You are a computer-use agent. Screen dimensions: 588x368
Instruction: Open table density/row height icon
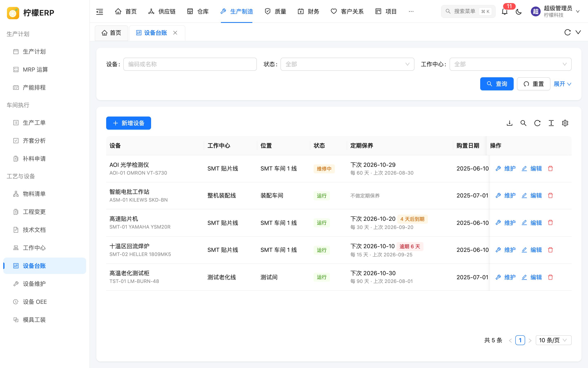(551, 123)
